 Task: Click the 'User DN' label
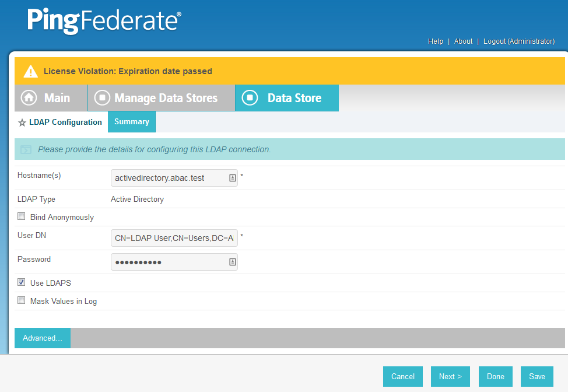click(x=32, y=236)
